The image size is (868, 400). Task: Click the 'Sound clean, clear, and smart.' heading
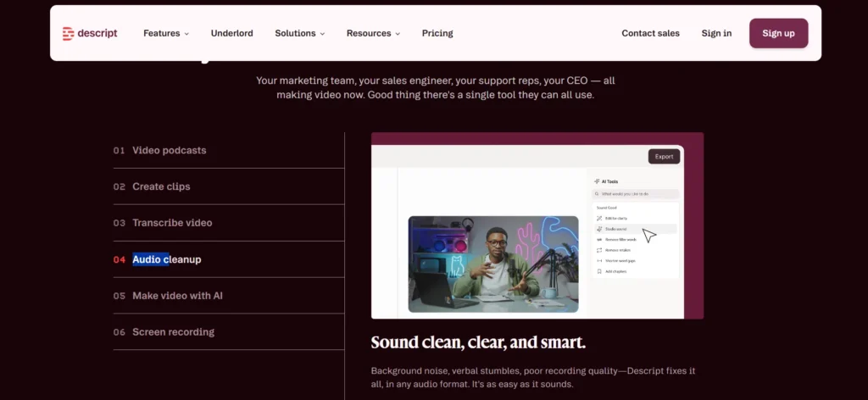[x=478, y=342]
